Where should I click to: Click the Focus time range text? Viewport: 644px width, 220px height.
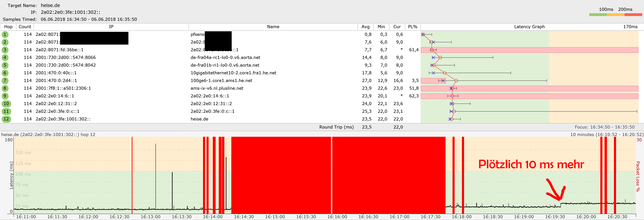point(605,127)
